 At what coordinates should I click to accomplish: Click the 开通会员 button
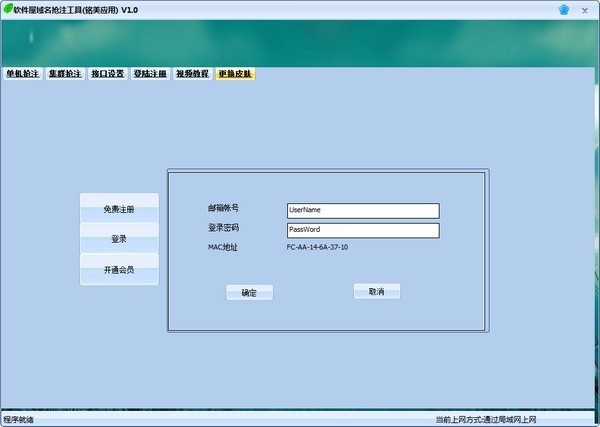(119, 270)
